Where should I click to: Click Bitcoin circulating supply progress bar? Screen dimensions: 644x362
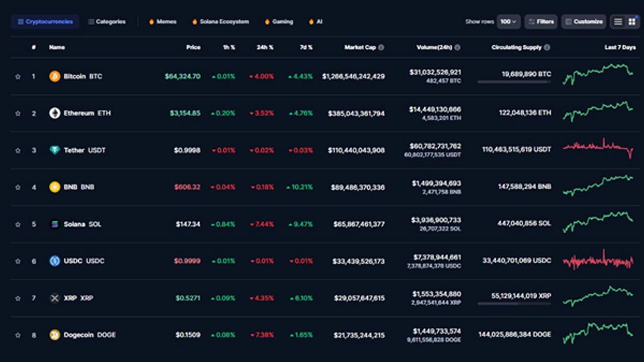[x=514, y=82]
